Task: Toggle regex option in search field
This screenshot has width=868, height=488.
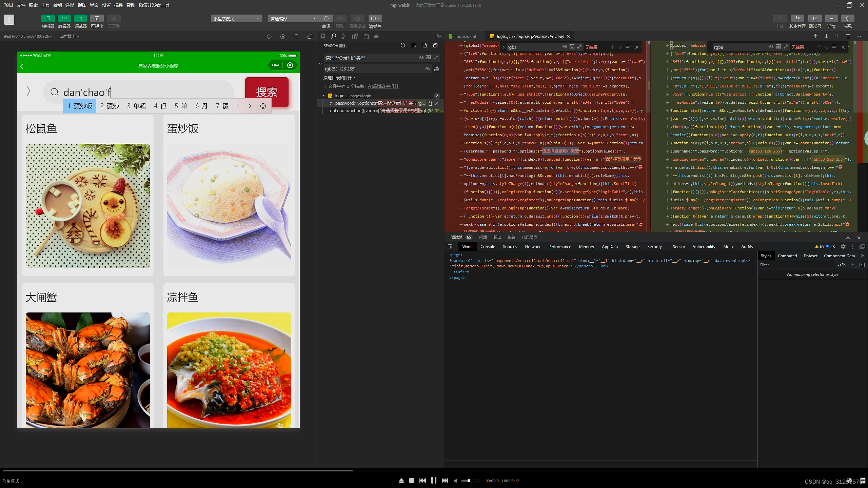Action: coord(436,58)
